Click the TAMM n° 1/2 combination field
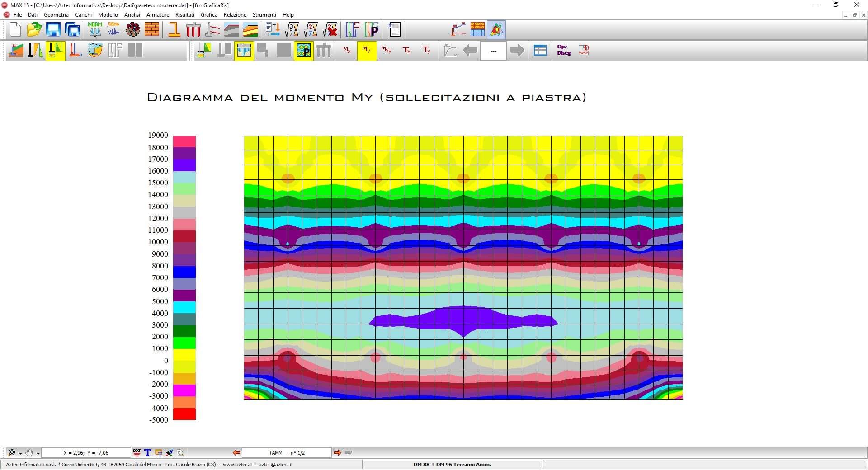This screenshot has height=470, width=868. (287, 453)
